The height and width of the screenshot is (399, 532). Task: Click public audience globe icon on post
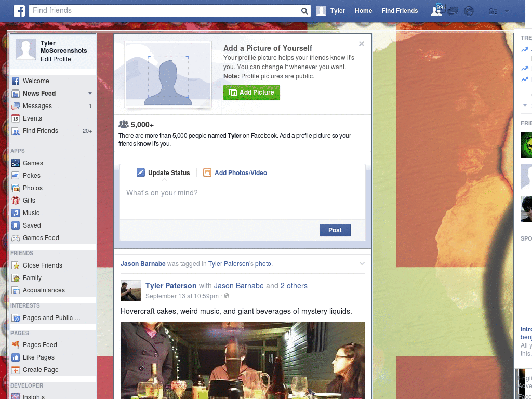point(227,296)
